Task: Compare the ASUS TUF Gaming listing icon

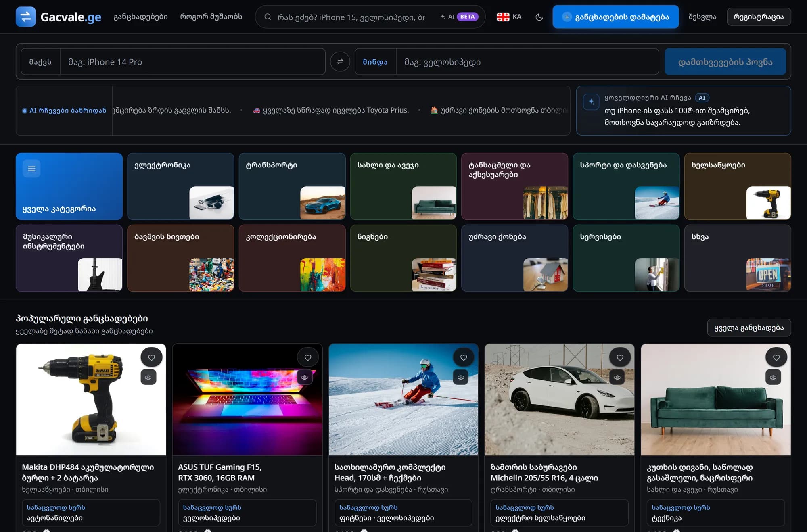Action: coord(305,377)
